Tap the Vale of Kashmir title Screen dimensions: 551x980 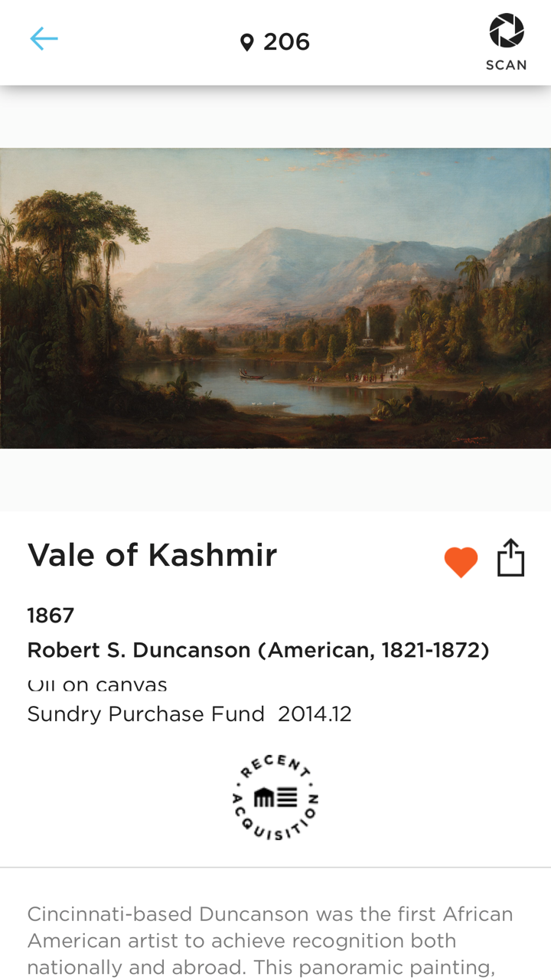[152, 555]
